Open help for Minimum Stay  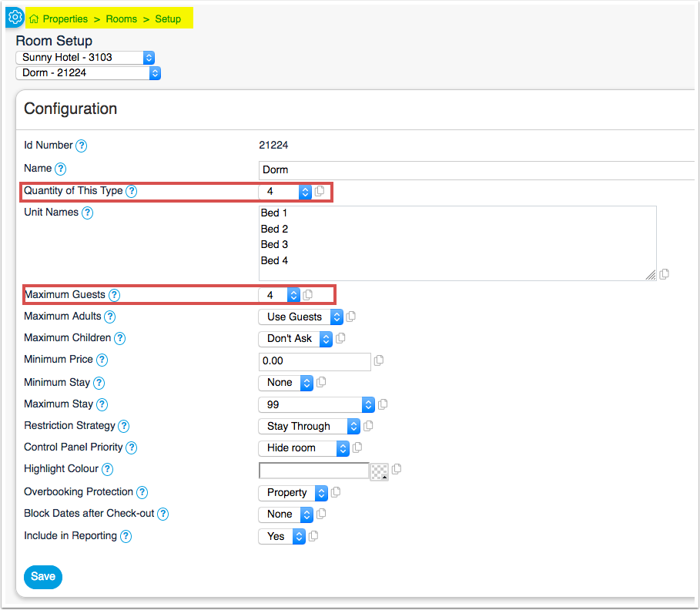coord(99,383)
